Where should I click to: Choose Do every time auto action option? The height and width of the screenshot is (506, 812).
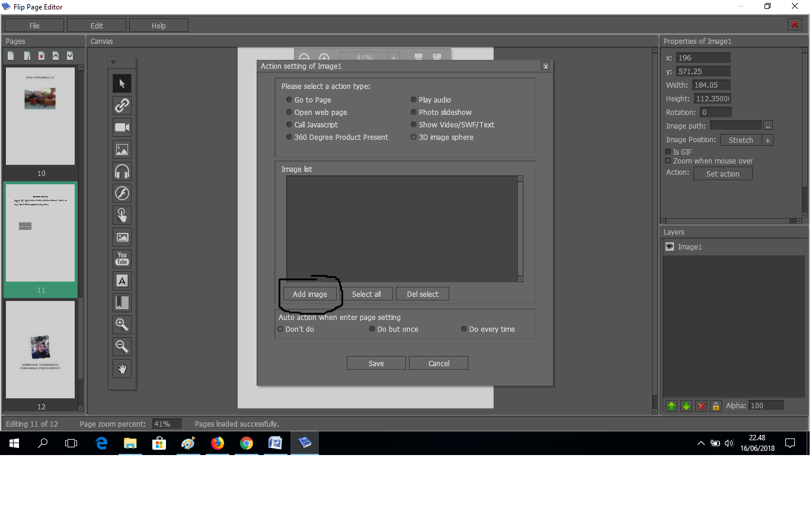(464, 329)
